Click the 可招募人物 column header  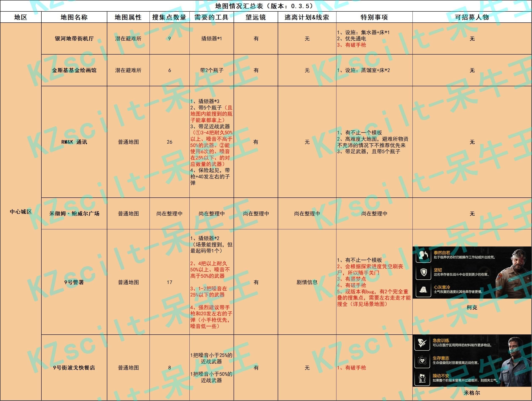[x=472, y=17]
